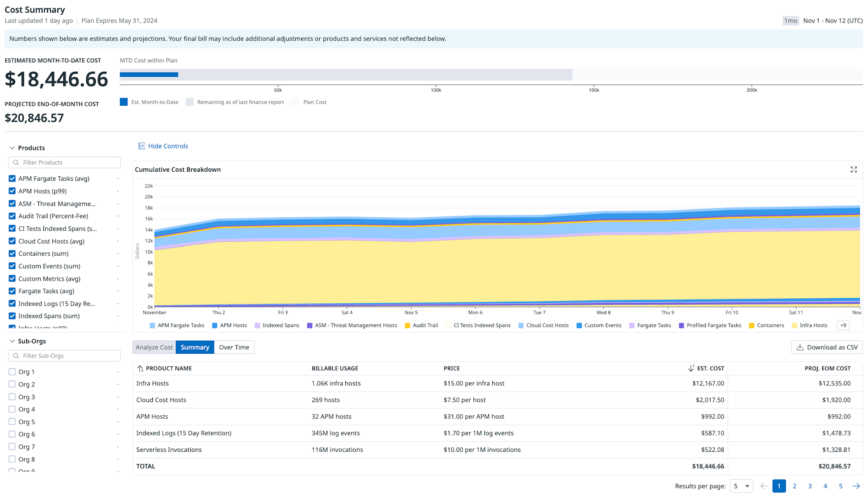Open the results per page dropdown

click(x=741, y=486)
